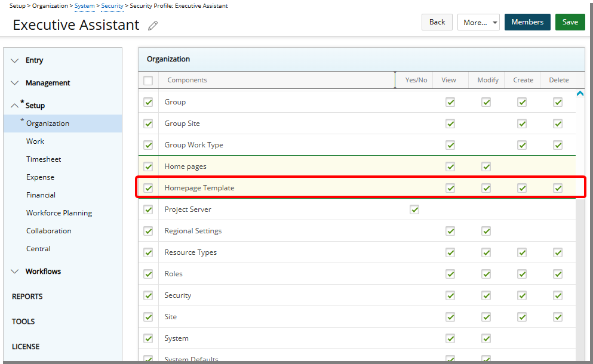The image size is (593, 364).
Task: Uncheck the Modify permission for Home pages
Action: 486,166
